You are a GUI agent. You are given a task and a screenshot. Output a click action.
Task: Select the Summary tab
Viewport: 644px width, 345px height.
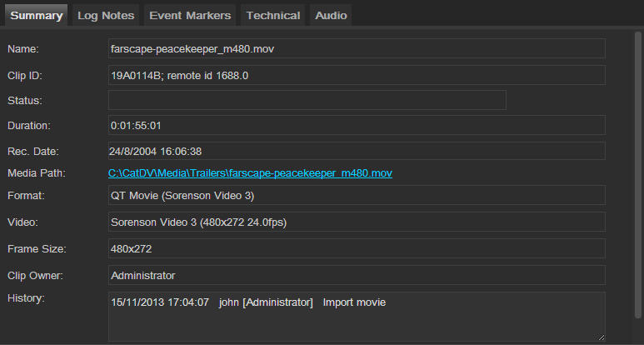coord(36,15)
